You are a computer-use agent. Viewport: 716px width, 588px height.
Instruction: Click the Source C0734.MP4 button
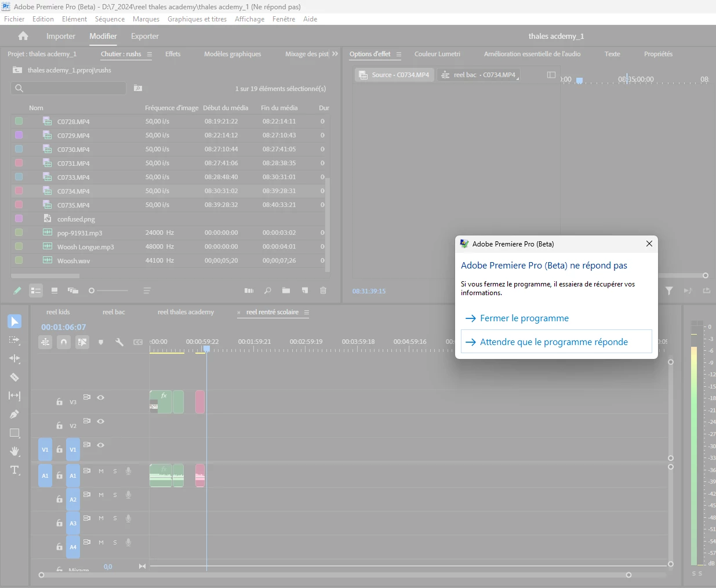[x=394, y=75]
